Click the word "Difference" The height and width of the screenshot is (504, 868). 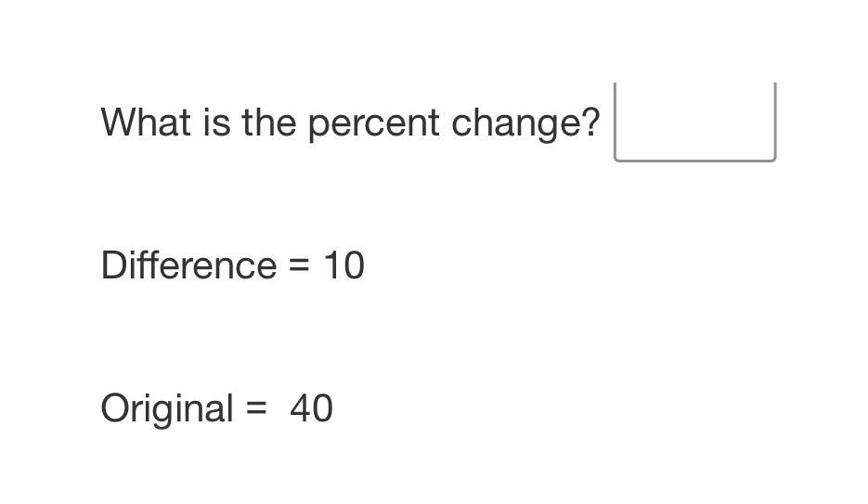188,265
